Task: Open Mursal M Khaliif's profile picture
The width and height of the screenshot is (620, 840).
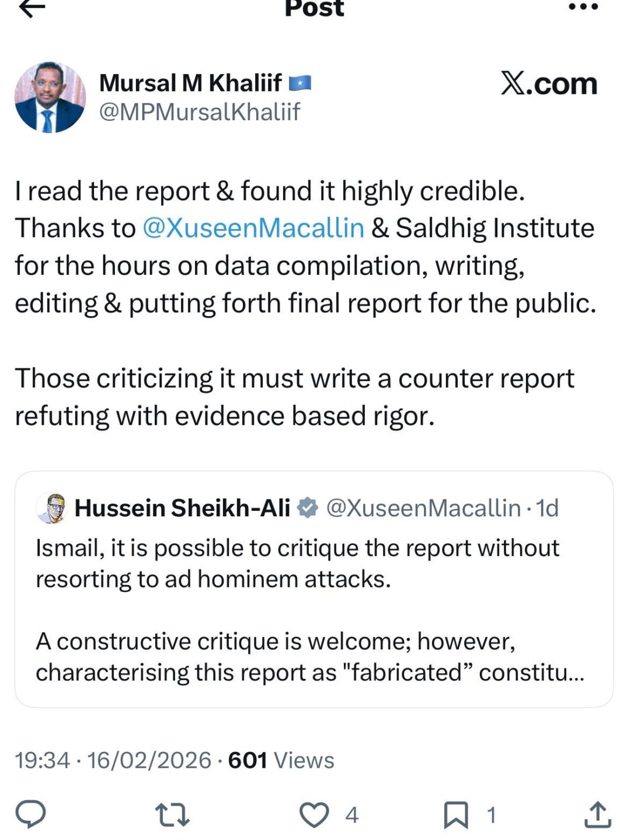Action: [x=50, y=97]
